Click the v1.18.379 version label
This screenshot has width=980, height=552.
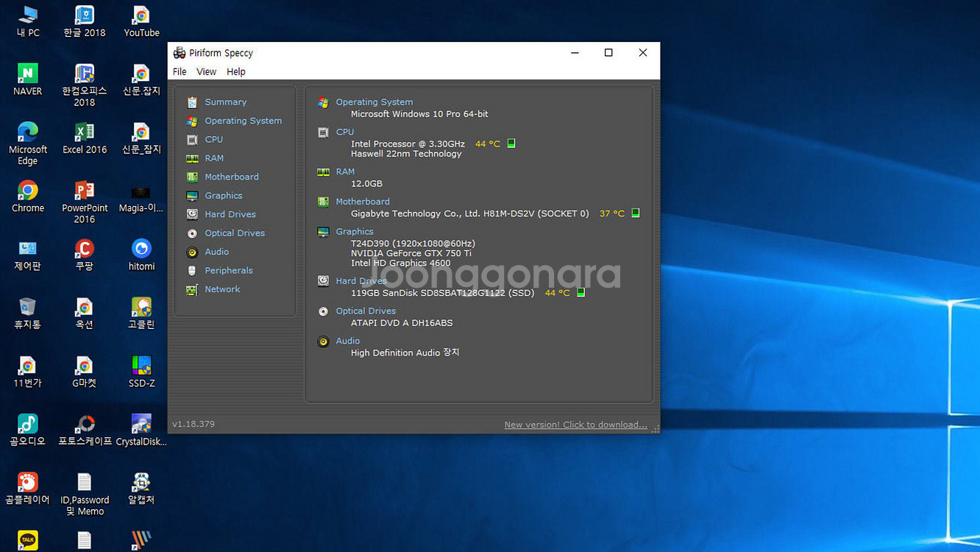pos(193,425)
